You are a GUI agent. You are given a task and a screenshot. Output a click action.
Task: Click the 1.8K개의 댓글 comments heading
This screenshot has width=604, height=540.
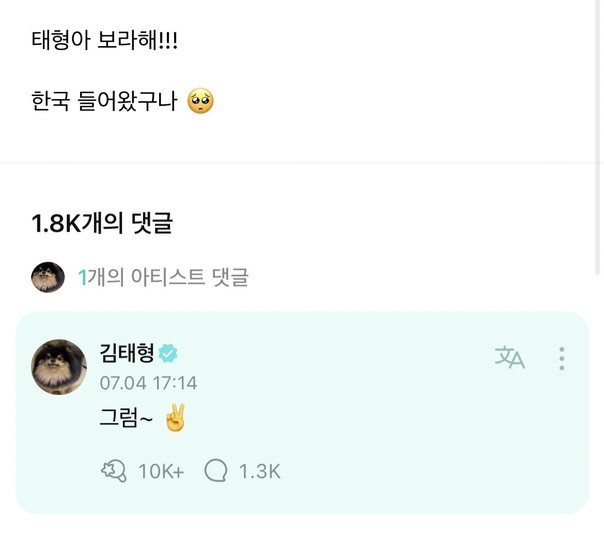[102, 224]
